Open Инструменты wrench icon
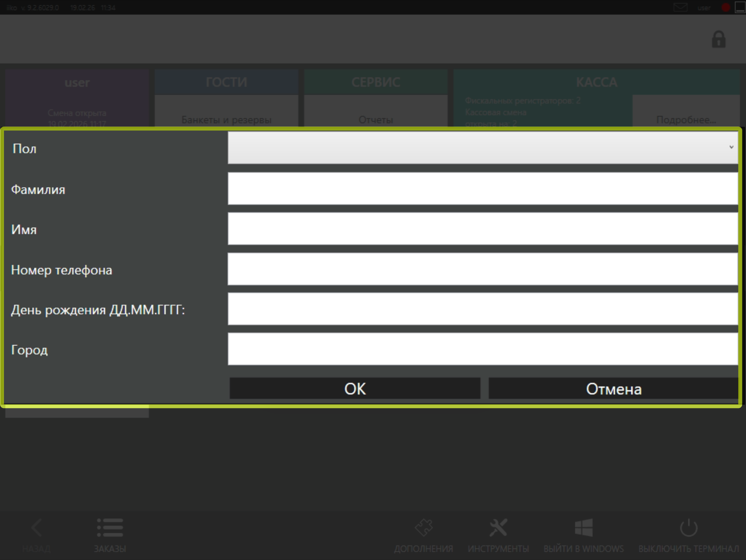Image resolution: width=746 pixels, height=560 pixels. (x=498, y=528)
